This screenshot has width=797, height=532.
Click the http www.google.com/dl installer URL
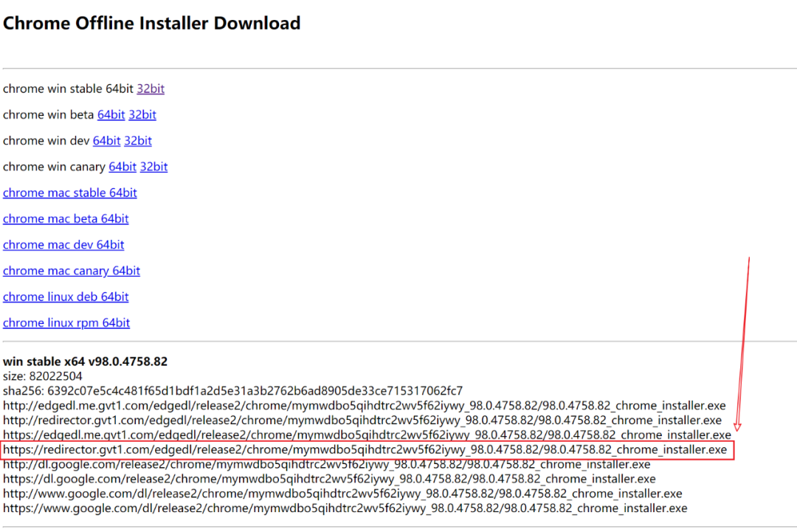pyautogui.click(x=342, y=494)
